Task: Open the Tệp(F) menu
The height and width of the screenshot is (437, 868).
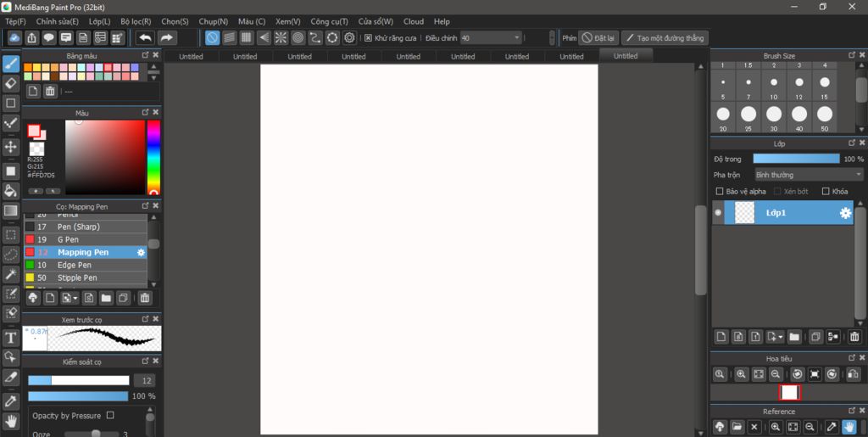Action: point(15,21)
